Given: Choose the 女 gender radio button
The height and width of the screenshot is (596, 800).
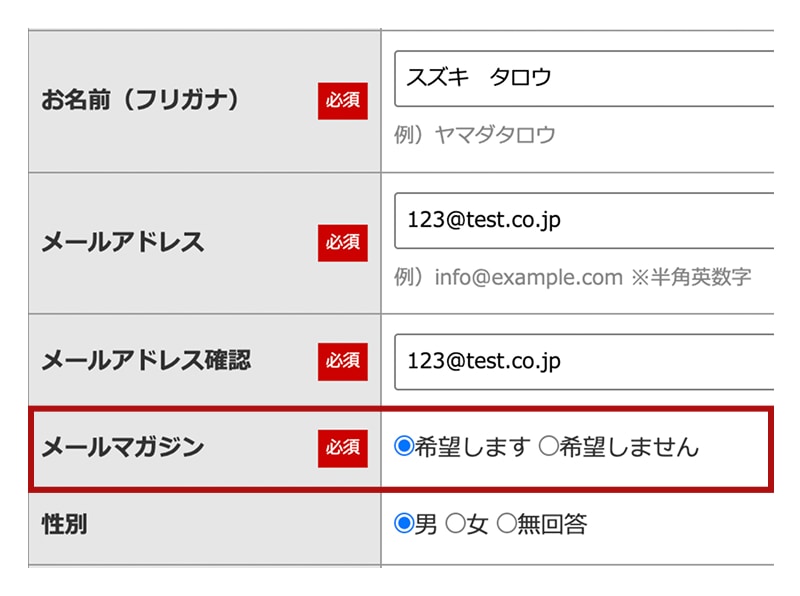Looking at the screenshot, I should click(455, 523).
